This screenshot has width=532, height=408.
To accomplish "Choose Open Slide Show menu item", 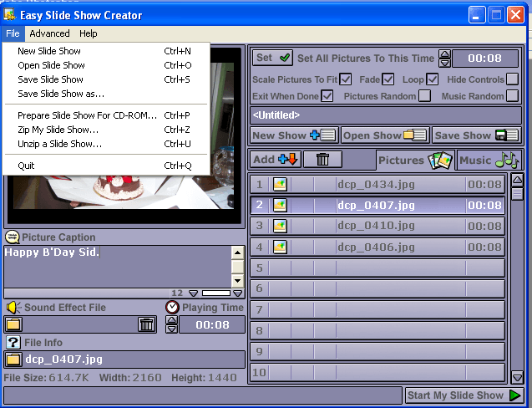I will [106, 65].
